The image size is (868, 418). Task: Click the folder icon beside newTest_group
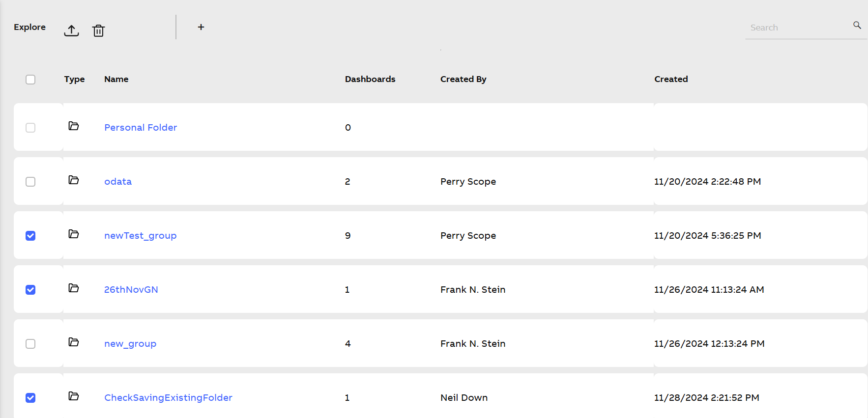(x=74, y=234)
